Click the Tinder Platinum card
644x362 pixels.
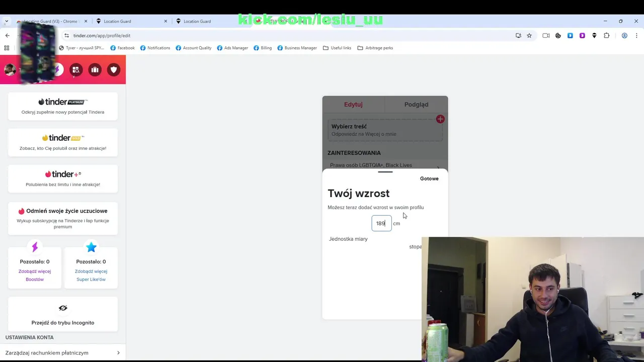coord(63,106)
